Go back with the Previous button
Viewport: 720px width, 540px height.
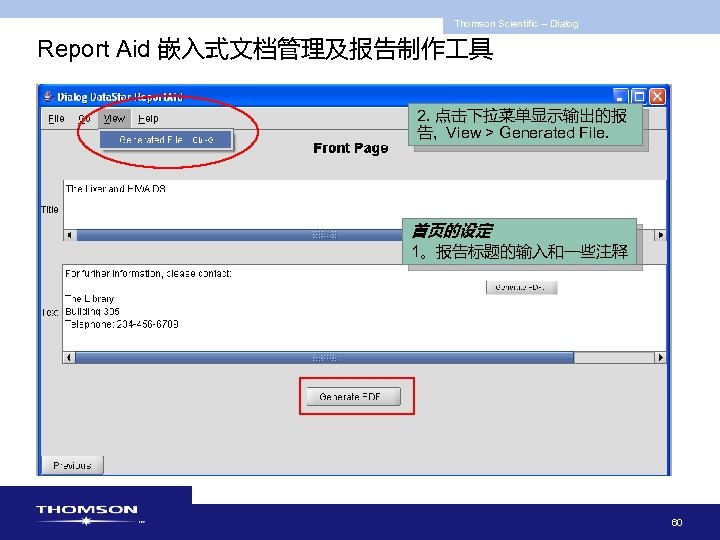[x=72, y=465]
